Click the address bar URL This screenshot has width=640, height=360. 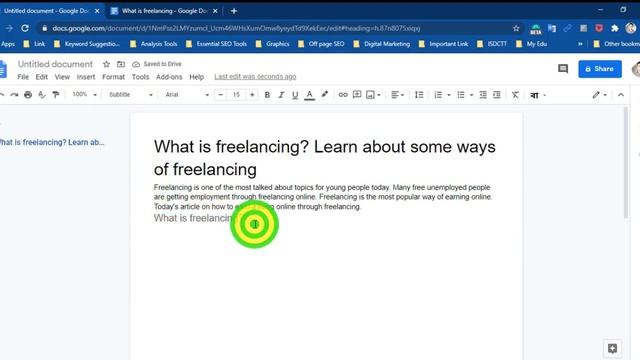coord(236,28)
